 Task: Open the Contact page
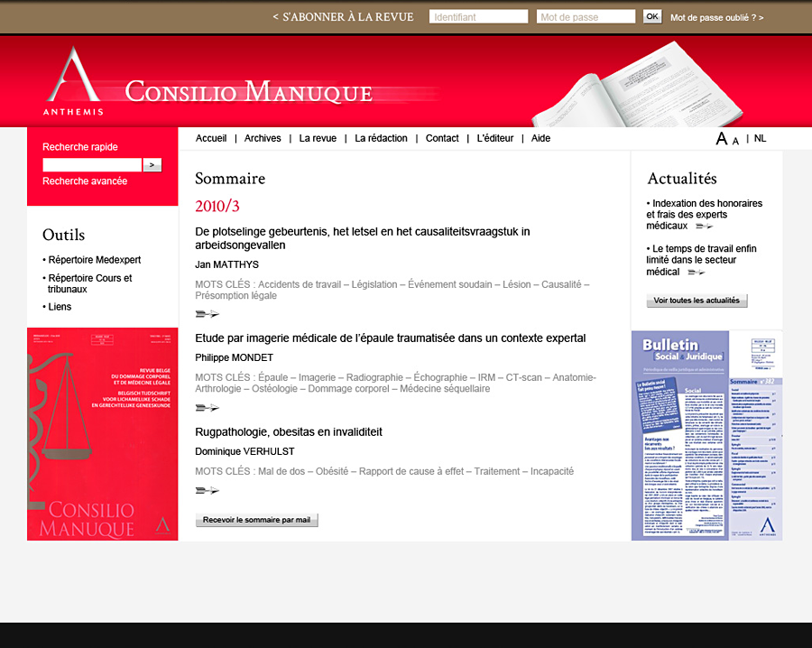pyautogui.click(x=442, y=138)
